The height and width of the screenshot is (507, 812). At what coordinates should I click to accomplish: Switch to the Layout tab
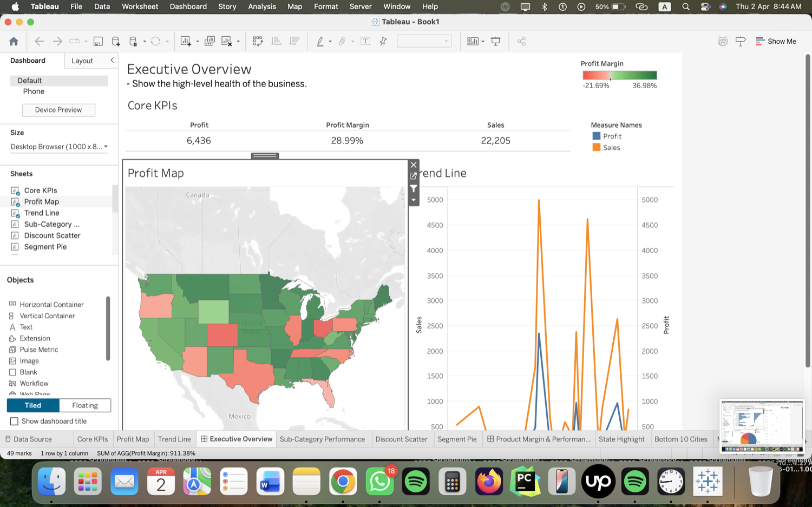tap(82, 61)
